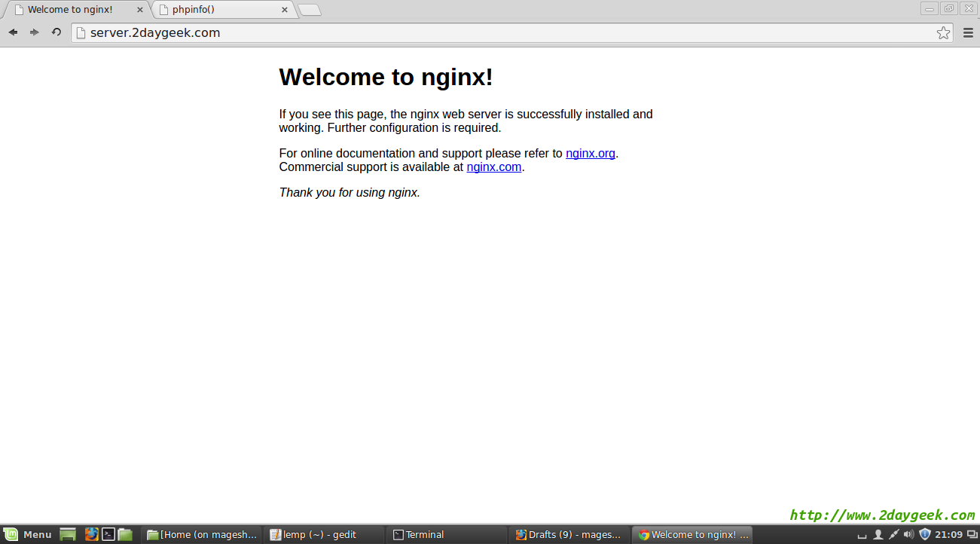Click the browser Forward arrow

click(34, 32)
